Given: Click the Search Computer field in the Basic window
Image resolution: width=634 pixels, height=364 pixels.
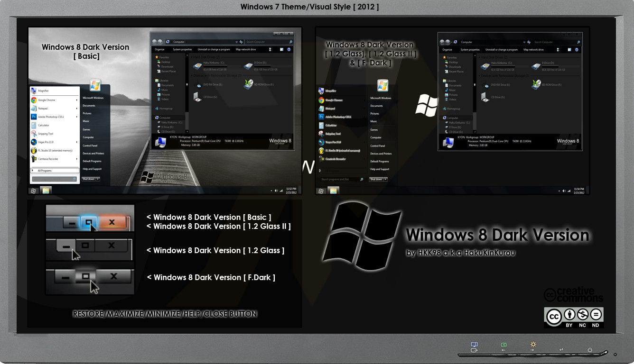Looking at the screenshot, I should 269,42.
